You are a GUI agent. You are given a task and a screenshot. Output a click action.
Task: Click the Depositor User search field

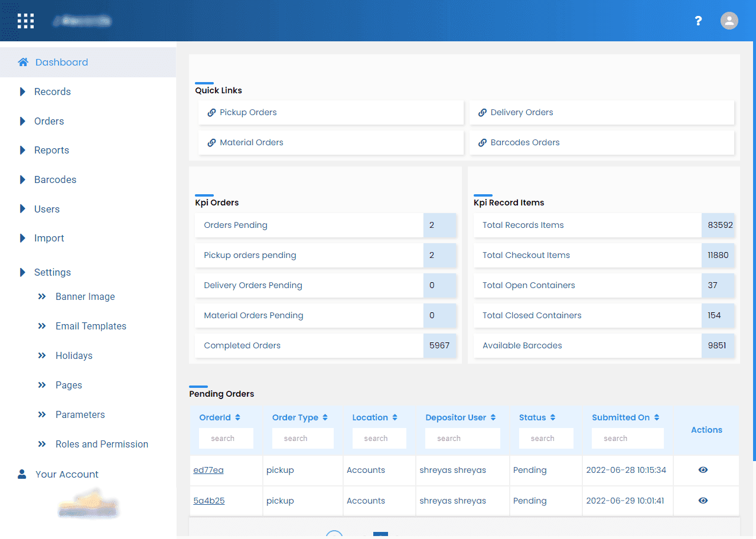462,438
